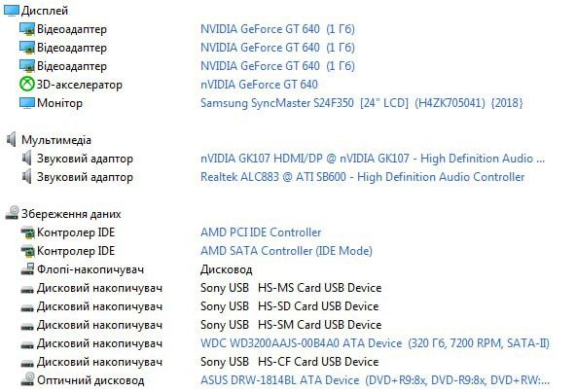The width and height of the screenshot is (576, 392).
Task: Open the AMD PCI IDE Controller link
Action: tap(261, 232)
